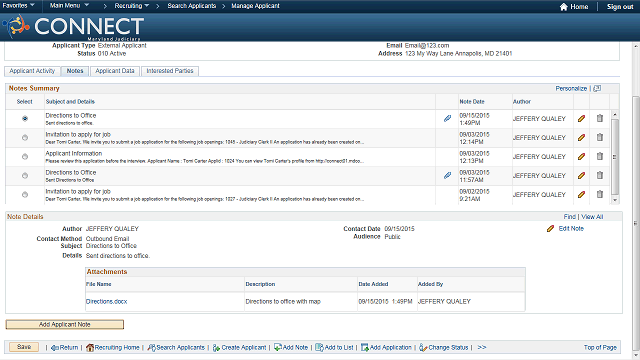This screenshot has width=640, height=360.
Task: Click the Edit Note link
Action: click(x=571, y=229)
